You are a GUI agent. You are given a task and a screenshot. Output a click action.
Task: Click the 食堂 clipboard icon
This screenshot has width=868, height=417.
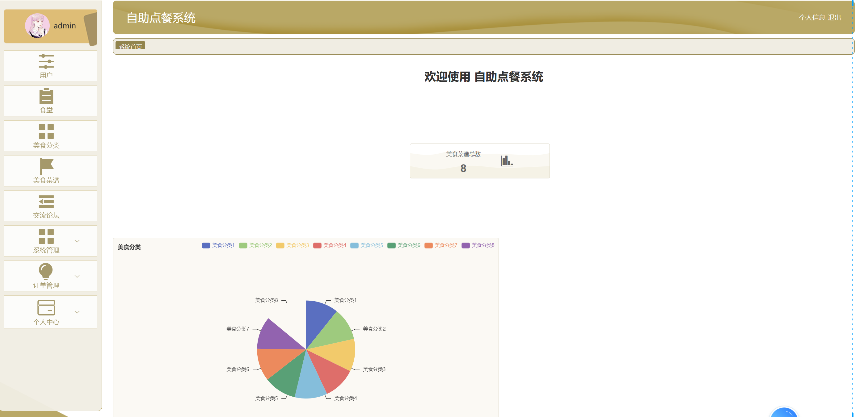(x=46, y=97)
